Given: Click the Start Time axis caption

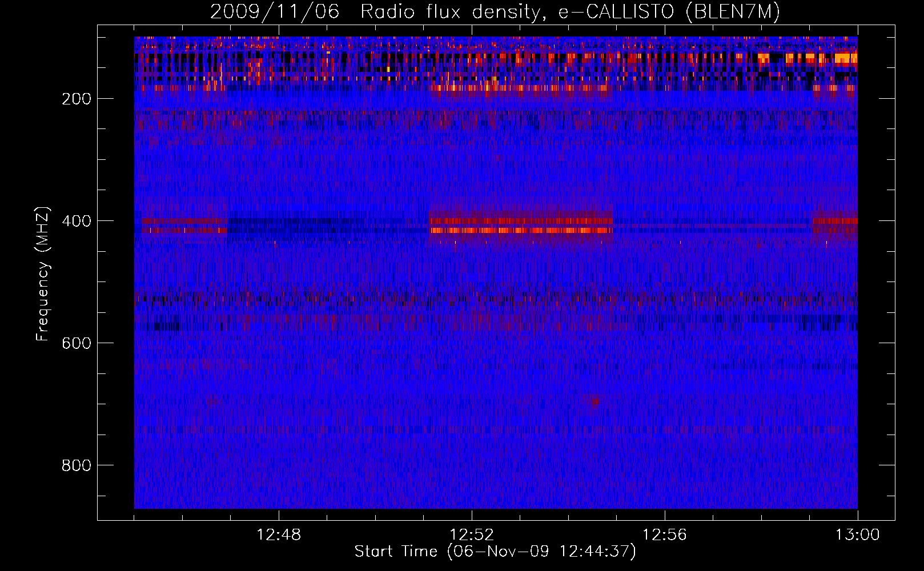Looking at the screenshot, I should point(495,552).
